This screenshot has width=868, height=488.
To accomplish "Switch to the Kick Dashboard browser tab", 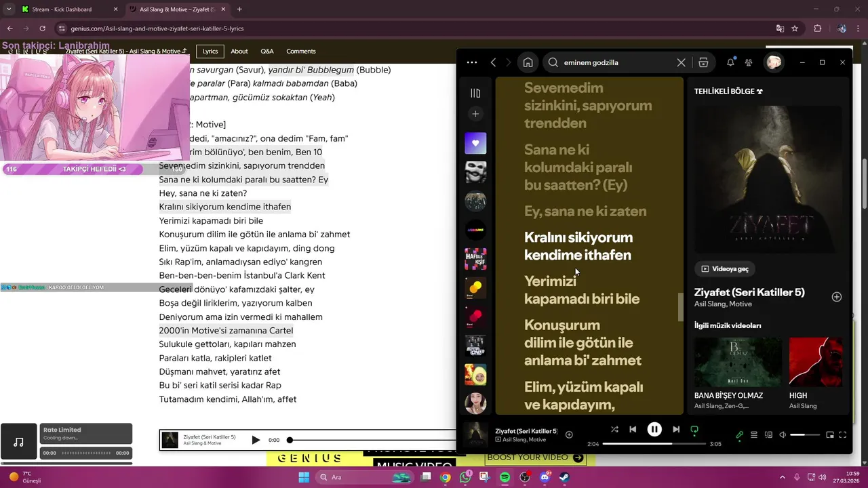I will [x=68, y=9].
